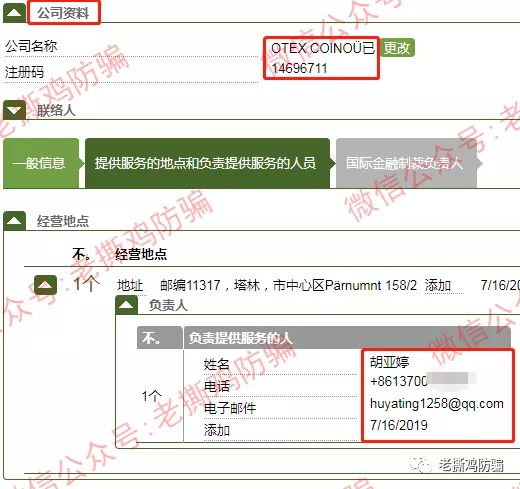Select the registration code 14696711
The width and height of the screenshot is (520, 489).
(x=299, y=68)
